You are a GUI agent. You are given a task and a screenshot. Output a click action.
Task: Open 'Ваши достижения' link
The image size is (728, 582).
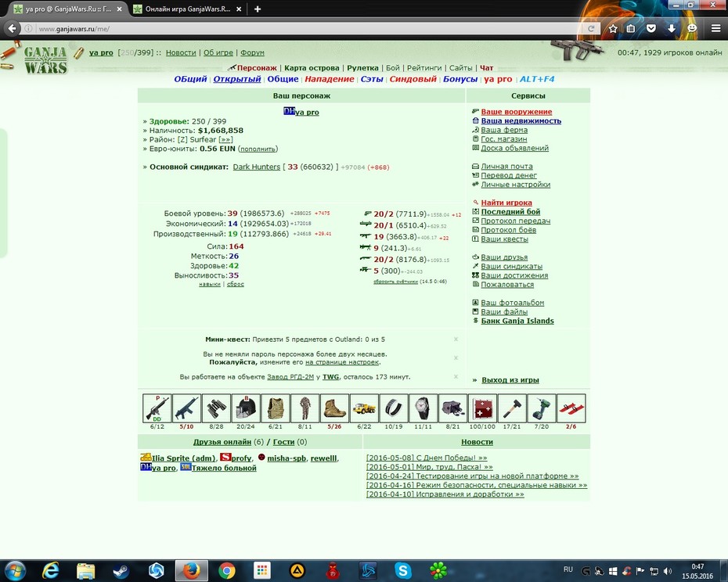tap(514, 275)
